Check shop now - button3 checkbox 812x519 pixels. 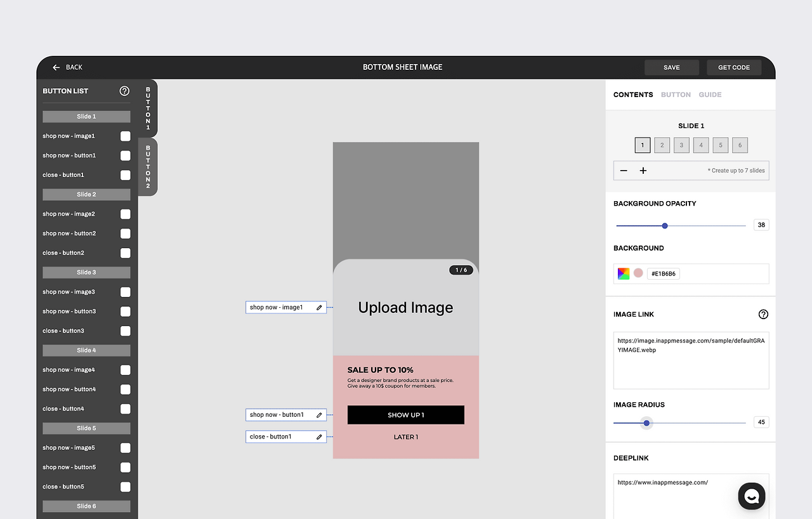(126, 312)
